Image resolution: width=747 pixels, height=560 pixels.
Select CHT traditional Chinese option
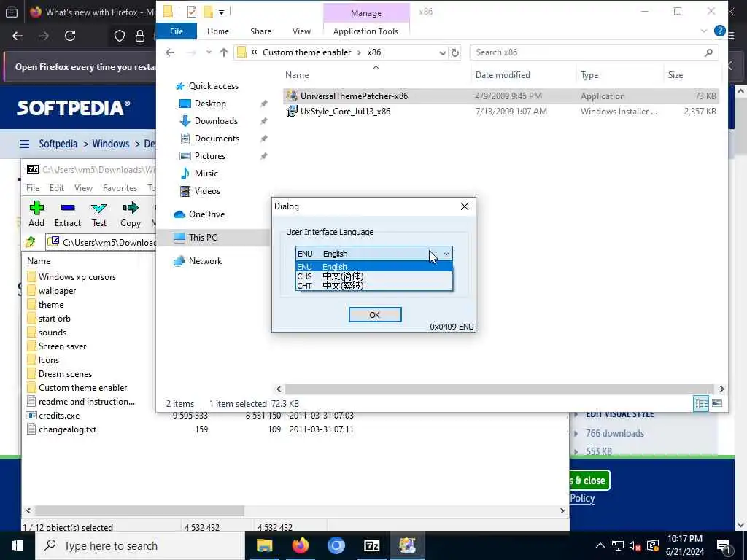[x=374, y=286]
